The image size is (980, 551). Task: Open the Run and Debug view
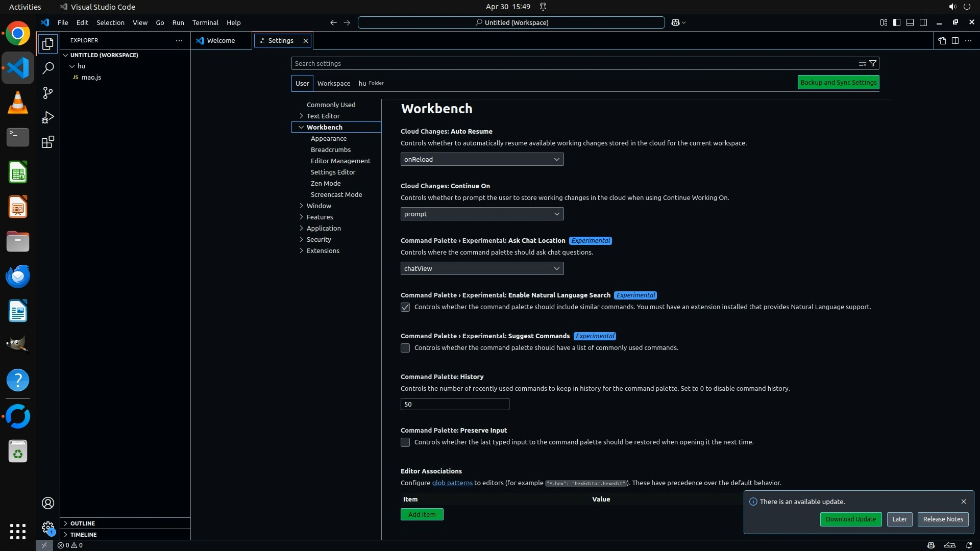coord(47,117)
